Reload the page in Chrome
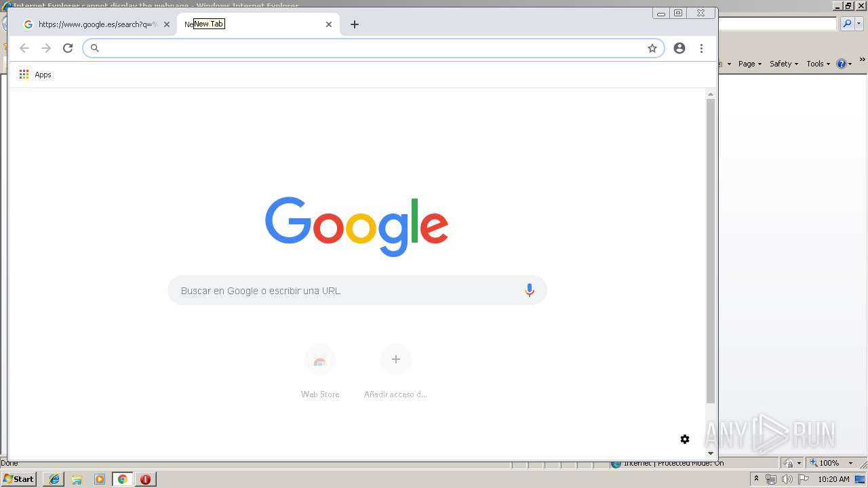Viewport: 868px width, 488px height. pos(68,48)
